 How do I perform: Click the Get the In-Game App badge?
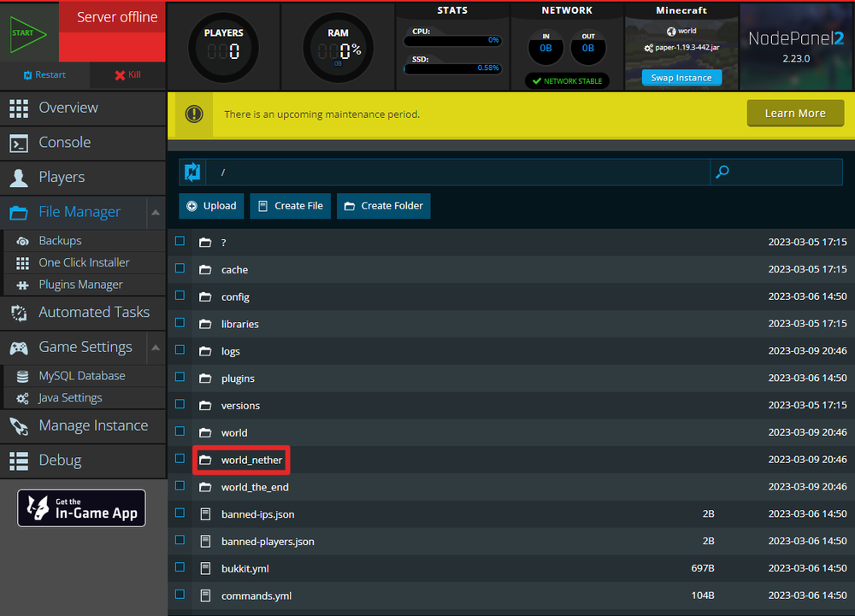click(82, 507)
